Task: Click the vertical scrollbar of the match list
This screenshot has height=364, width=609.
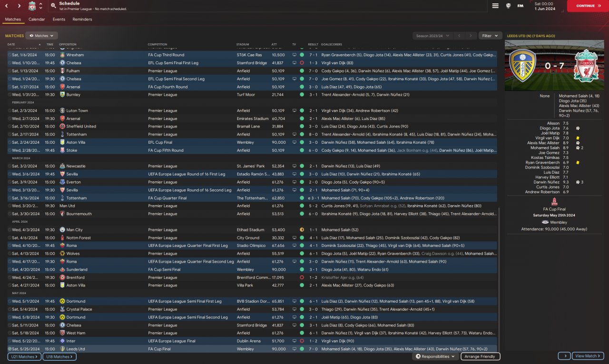Action: tap(500, 280)
